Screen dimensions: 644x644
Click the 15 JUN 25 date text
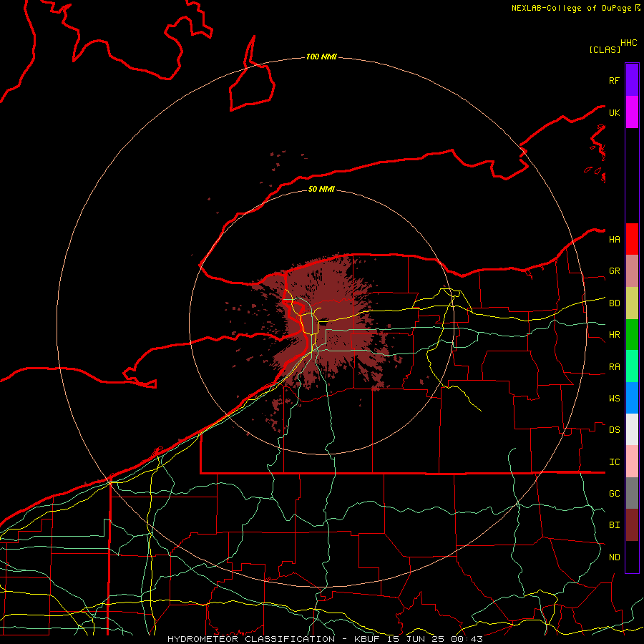415,639
